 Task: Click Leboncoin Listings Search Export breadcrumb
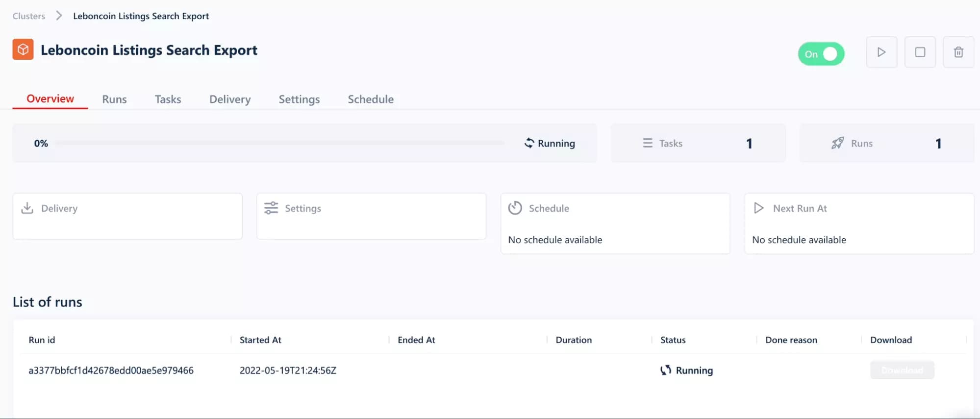pyautogui.click(x=141, y=16)
